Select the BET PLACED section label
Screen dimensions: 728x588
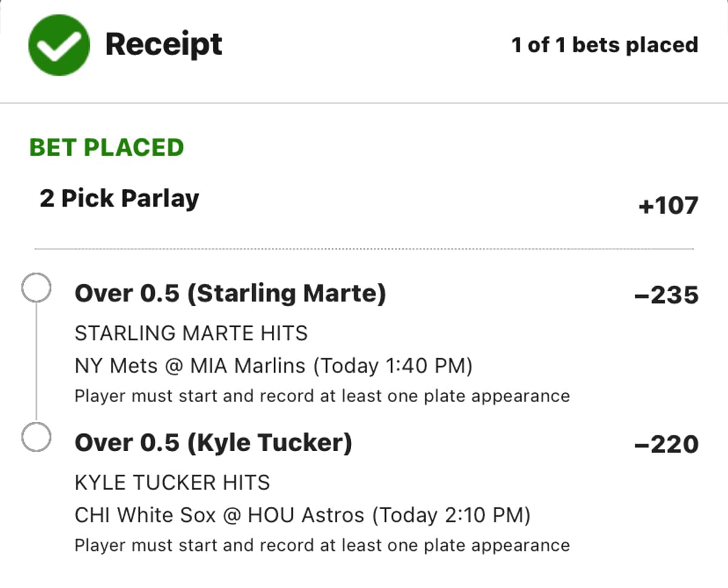(106, 146)
